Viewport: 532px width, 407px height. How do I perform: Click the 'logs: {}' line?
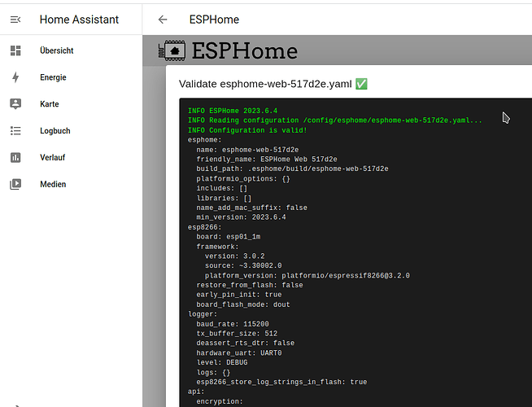pyautogui.click(x=213, y=372)
